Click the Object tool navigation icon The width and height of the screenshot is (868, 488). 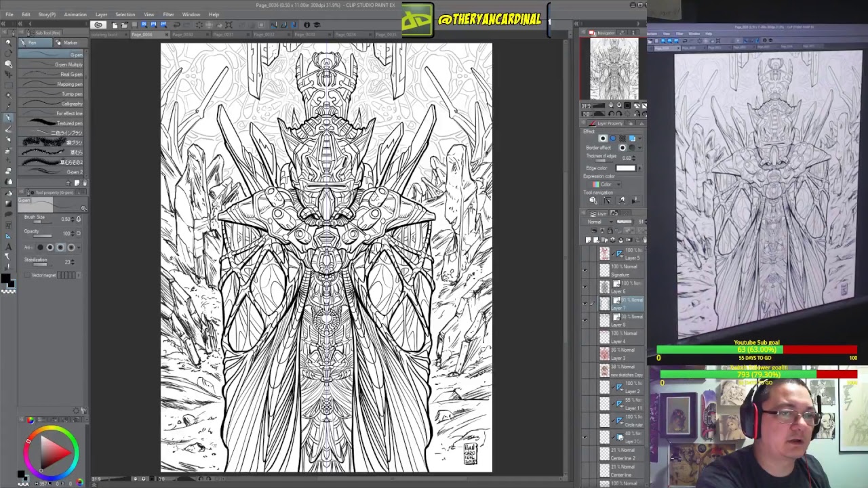(593, 201)
